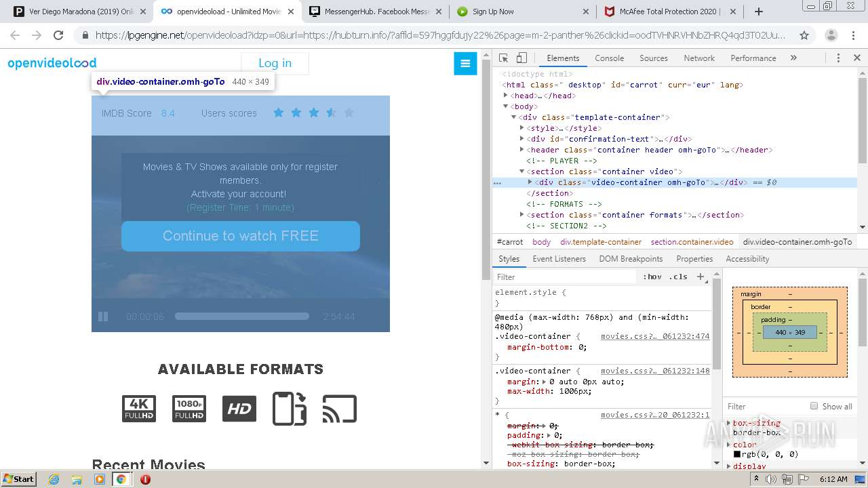Collapse the section container video node
Image resolution: width=868 pixels, height=488 pixels.
point(521,171)
